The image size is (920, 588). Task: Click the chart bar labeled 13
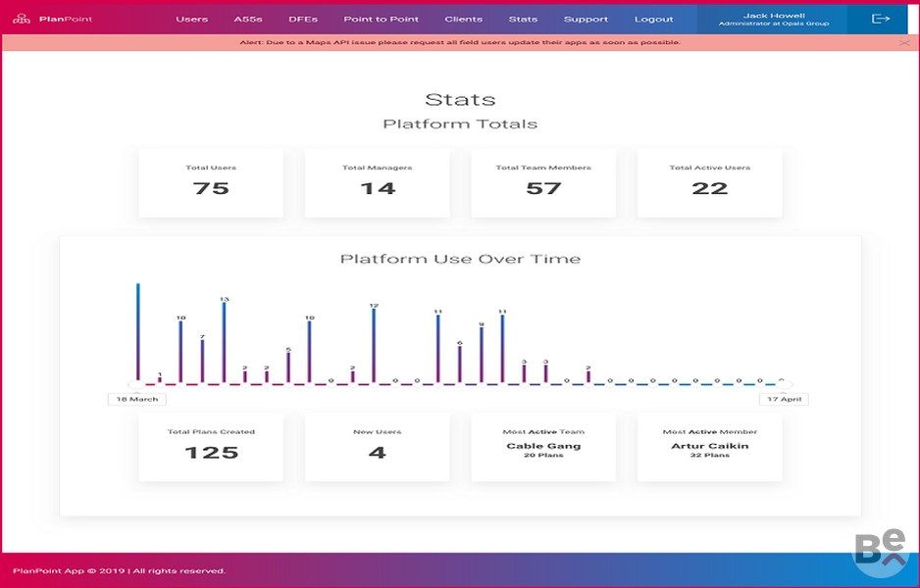click(224, 343)
